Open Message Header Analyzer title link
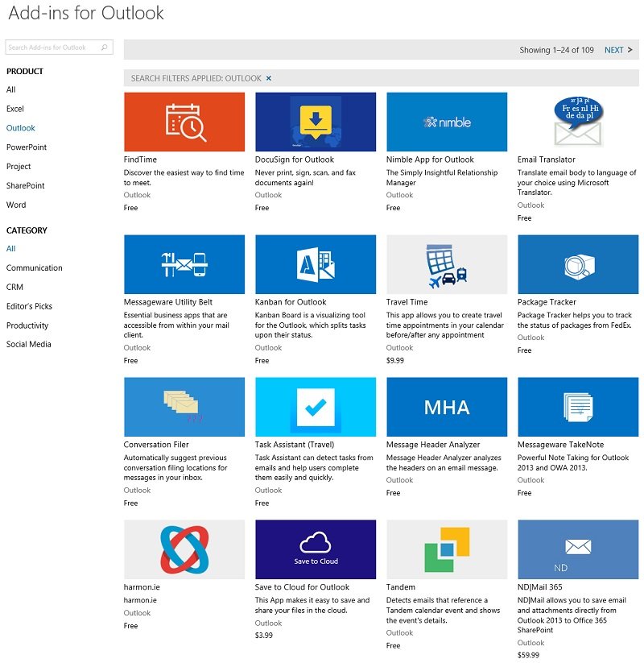Image resolution: width=644 pixels, height=663 pixels. [433, 445]
